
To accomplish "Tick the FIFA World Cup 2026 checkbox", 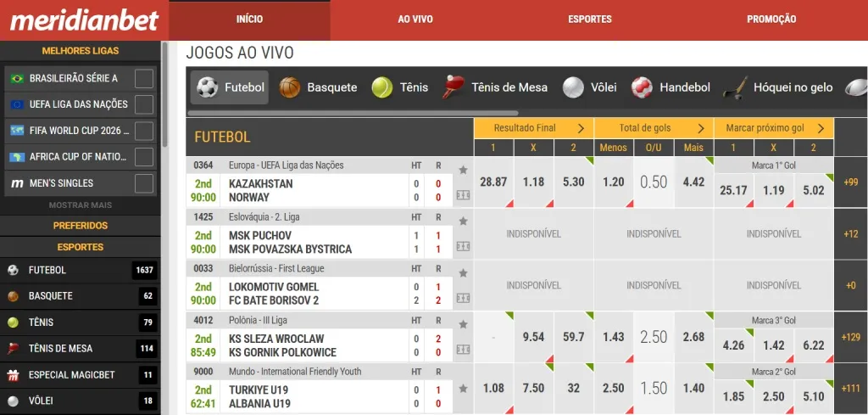I will coord(144,131).
